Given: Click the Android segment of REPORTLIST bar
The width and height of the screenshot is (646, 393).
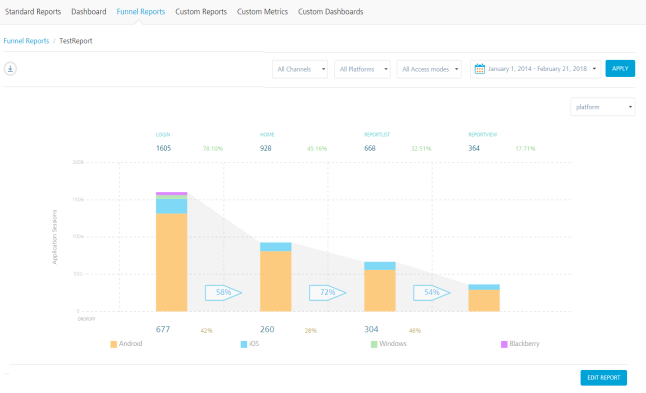Looking at the screenshot, I should pyautogui.click(x=380, y=290).
